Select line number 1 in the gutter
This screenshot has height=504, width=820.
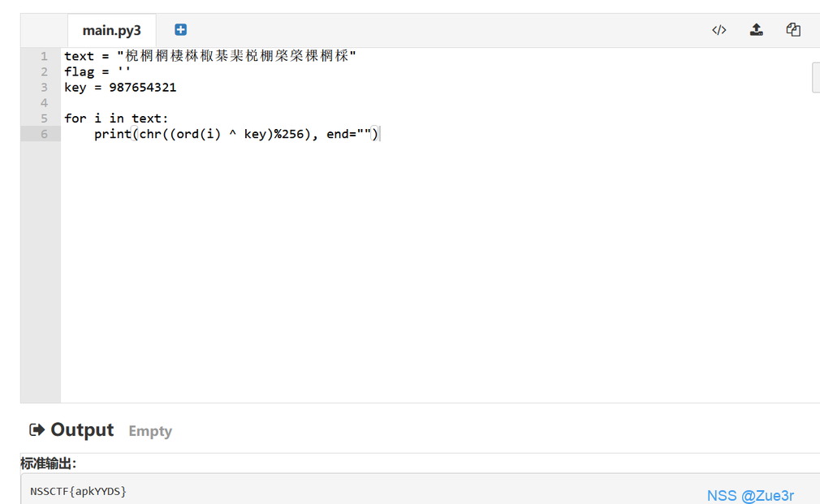44,56
